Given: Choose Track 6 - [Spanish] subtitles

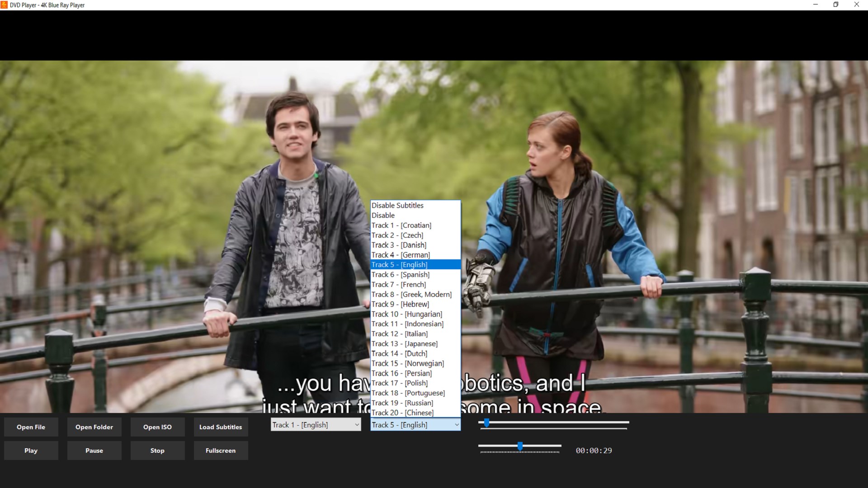Looking at the screenshot, I should (400, 275).
